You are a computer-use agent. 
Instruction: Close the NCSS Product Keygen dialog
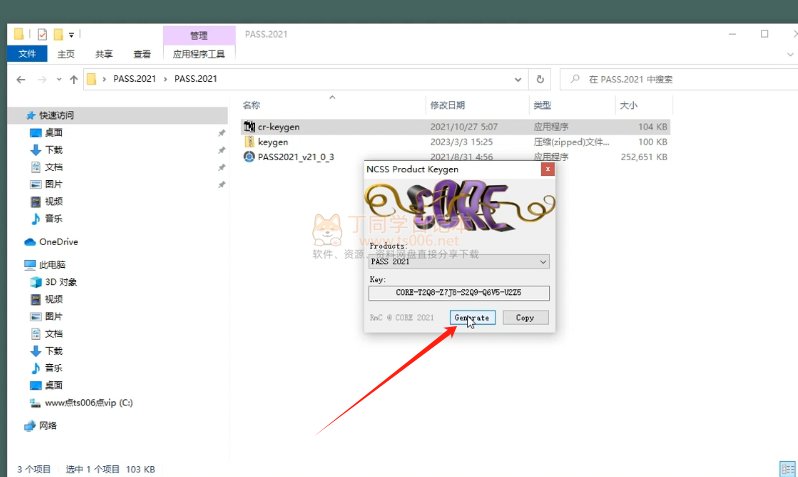tap(548, 169)
